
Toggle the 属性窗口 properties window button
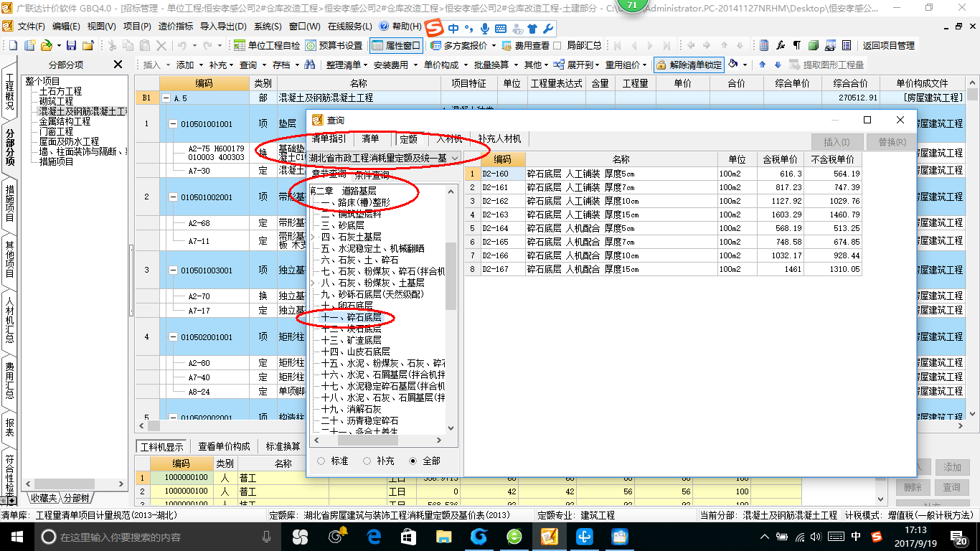tap(397, 45)
